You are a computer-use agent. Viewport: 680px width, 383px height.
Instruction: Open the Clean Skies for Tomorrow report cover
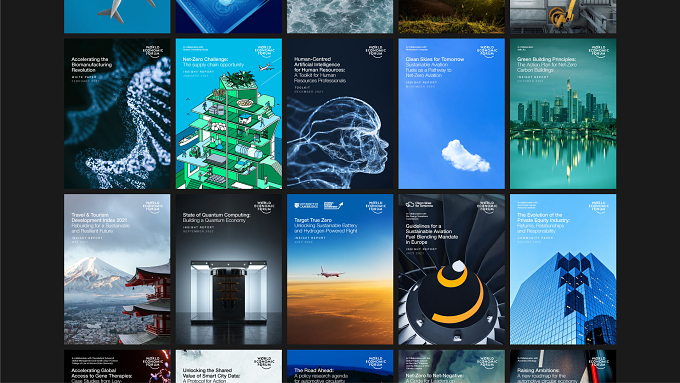pyautogui.click(x=451, y=114)
